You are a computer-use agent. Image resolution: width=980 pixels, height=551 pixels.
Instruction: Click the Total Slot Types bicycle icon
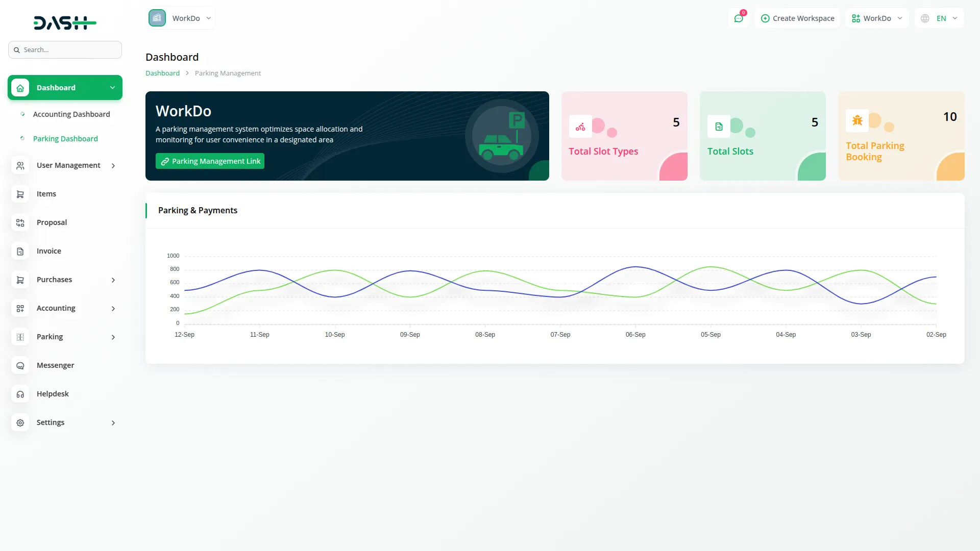(x=580, y=127)
